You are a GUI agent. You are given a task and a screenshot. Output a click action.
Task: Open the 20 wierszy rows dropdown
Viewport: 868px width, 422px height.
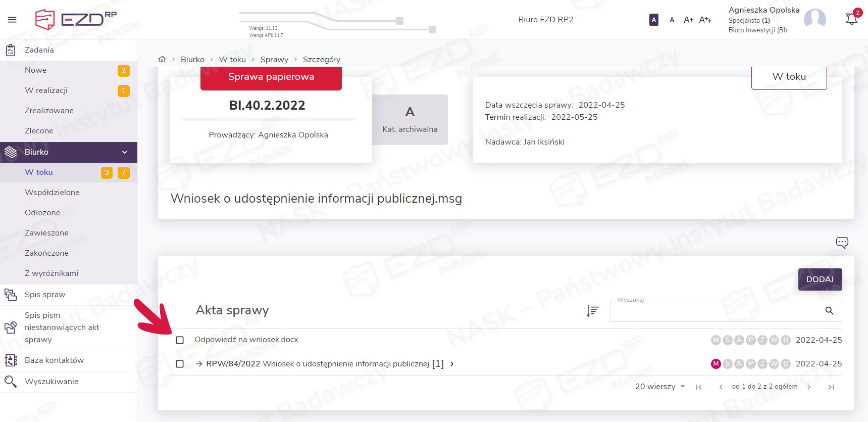660,387
